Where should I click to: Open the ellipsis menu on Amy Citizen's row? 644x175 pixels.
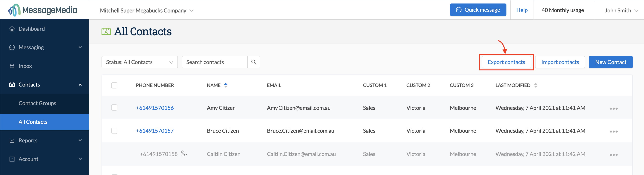(614, 108)
